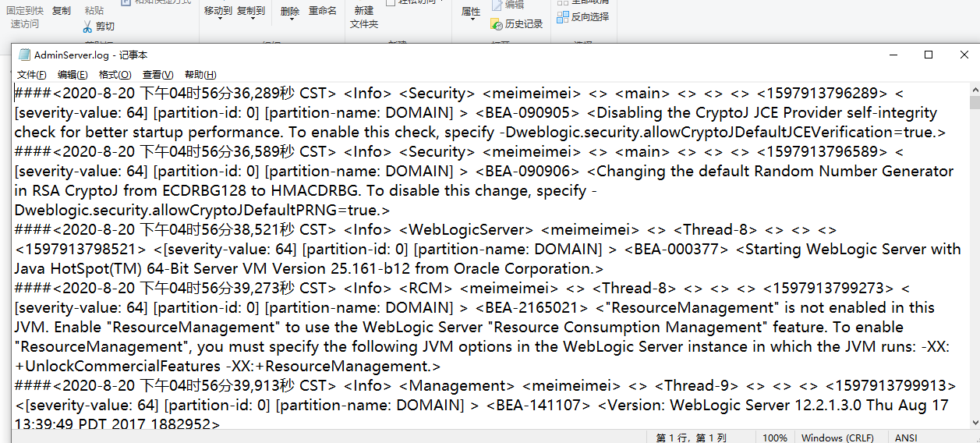Screen dimensions: 980x443
Task: Click the scrollbar down arrow in Notepad
Action: (x=974, y=423)
